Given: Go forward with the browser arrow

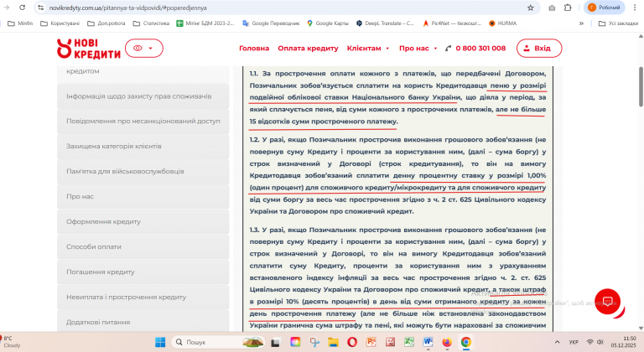Looking at the screenshot, I should tap(7, 8).
